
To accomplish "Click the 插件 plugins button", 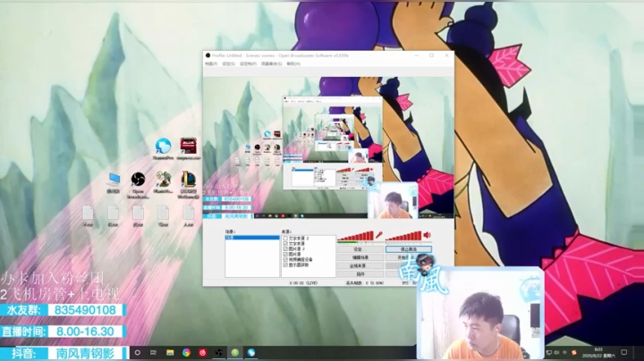I will 360,274.
